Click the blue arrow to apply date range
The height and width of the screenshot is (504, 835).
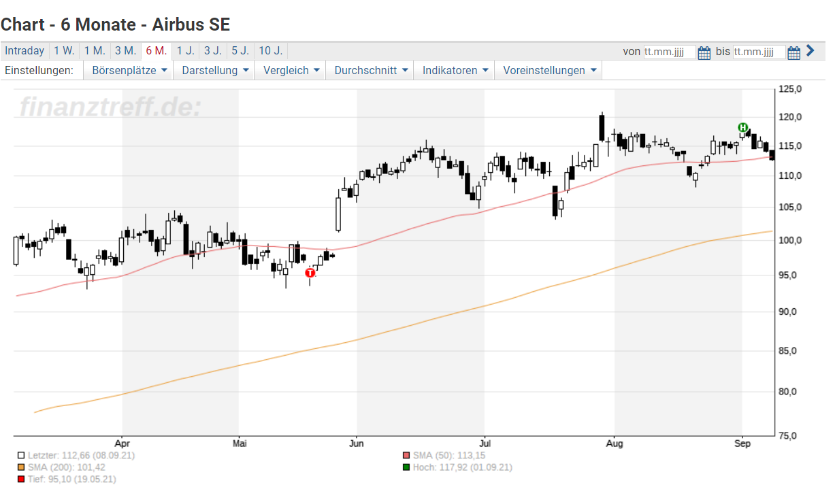click(810, 50)
